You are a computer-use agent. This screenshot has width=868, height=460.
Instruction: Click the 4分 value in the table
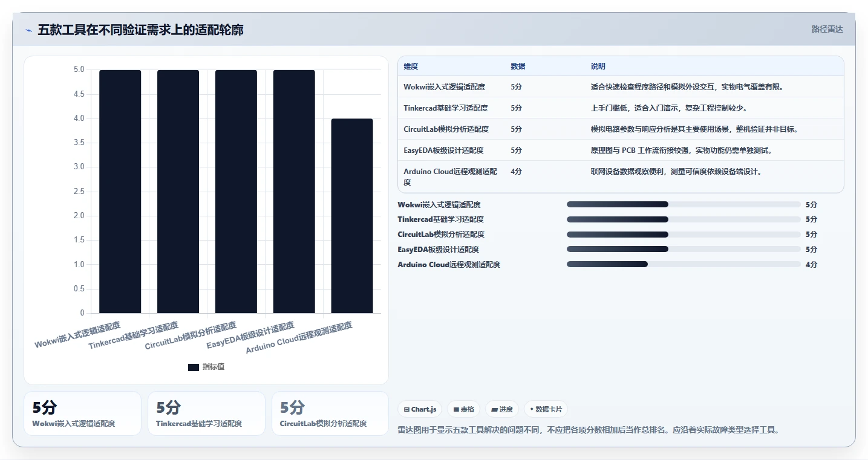click(516, 172)
